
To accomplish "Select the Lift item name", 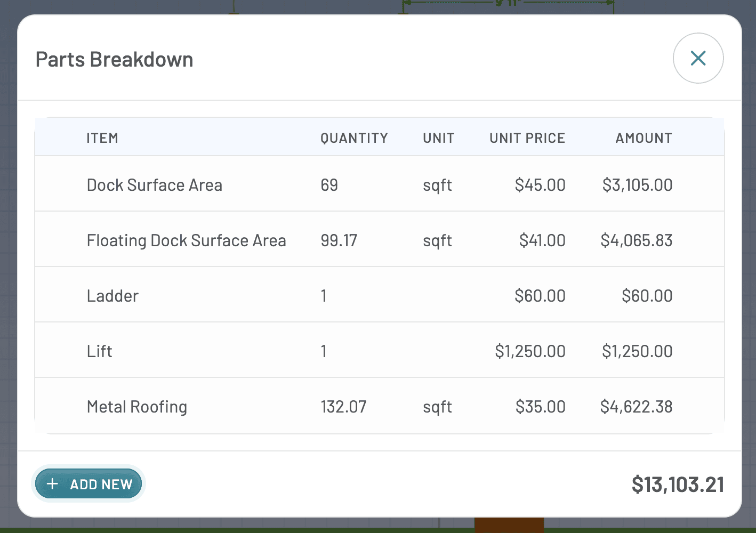I will click(100, 351).
